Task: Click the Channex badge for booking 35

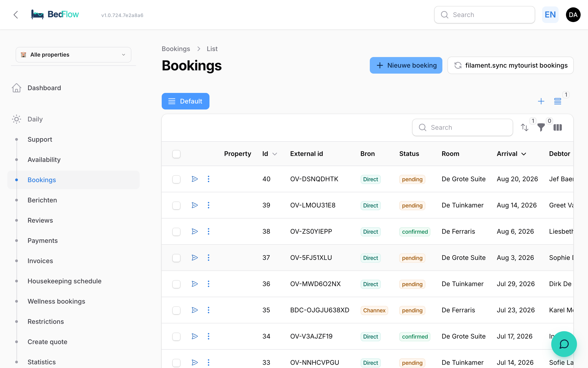Action: point(374,310)
